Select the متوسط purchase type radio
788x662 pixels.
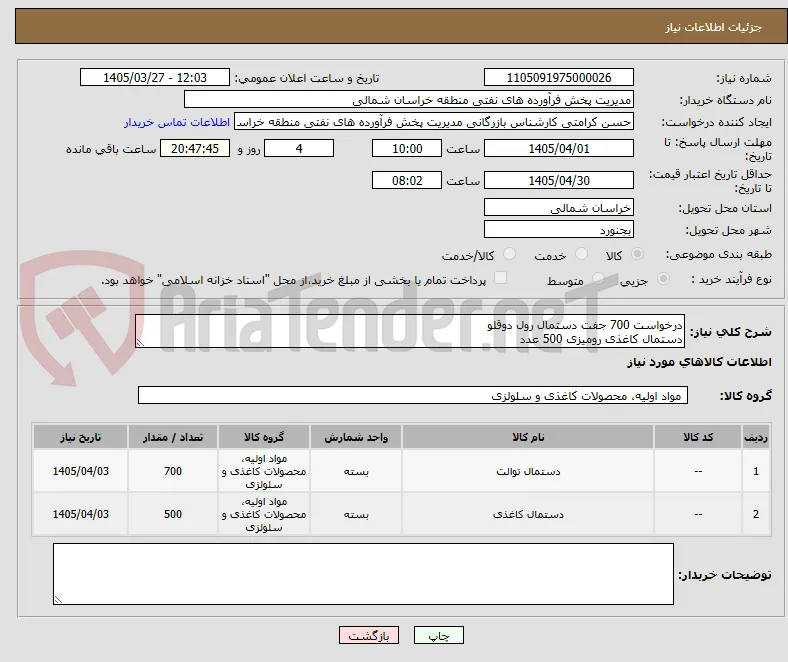coord(598,278)
